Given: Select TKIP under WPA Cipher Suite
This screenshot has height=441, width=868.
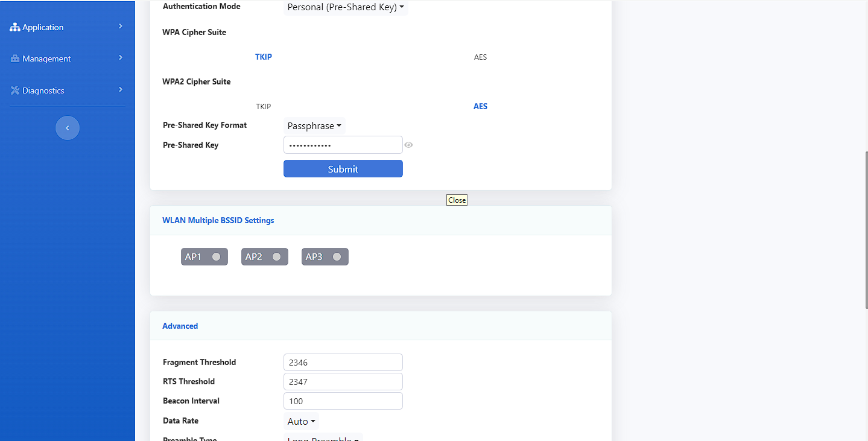Looking at the screenshot, I should coord(264,57).
